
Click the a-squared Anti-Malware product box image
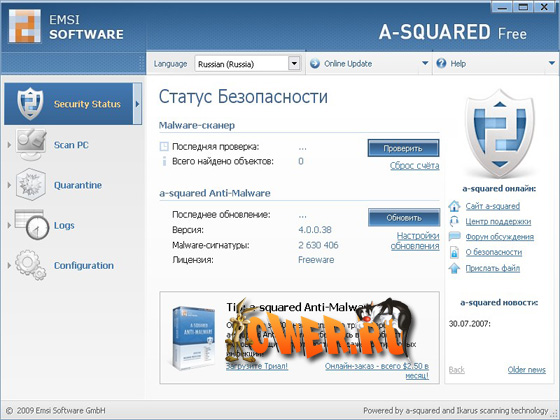pos(193,337)
